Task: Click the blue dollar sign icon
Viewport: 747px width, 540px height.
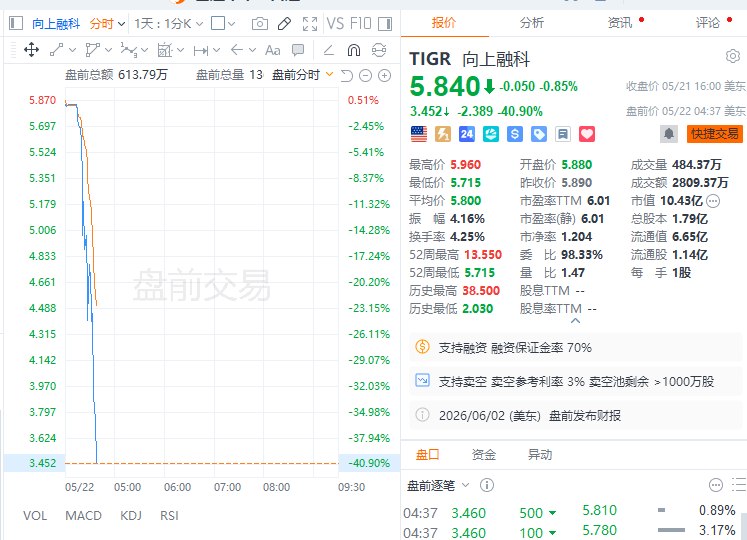Action: point(515,134)
